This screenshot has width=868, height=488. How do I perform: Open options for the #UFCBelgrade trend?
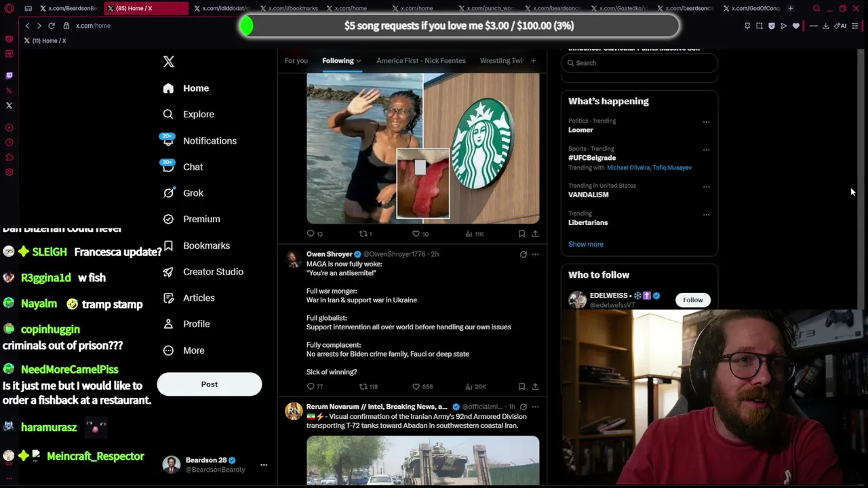706,150
